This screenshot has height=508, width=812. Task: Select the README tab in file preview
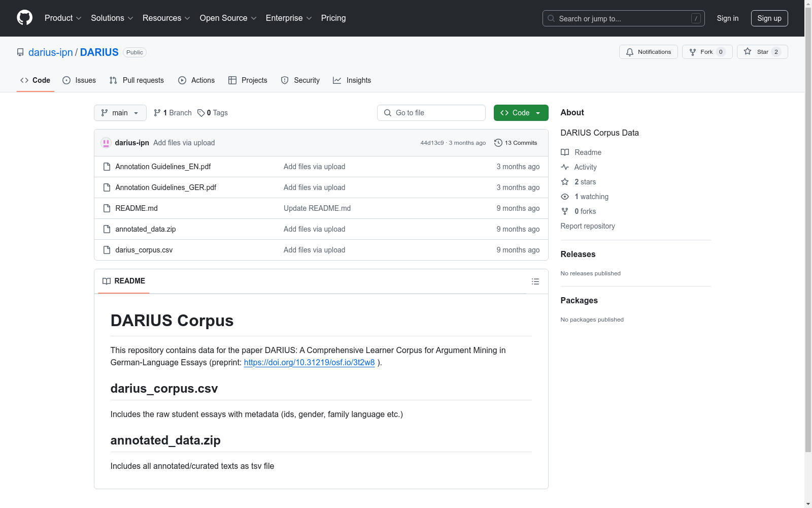pyautogui.click(x=124, y=281)
